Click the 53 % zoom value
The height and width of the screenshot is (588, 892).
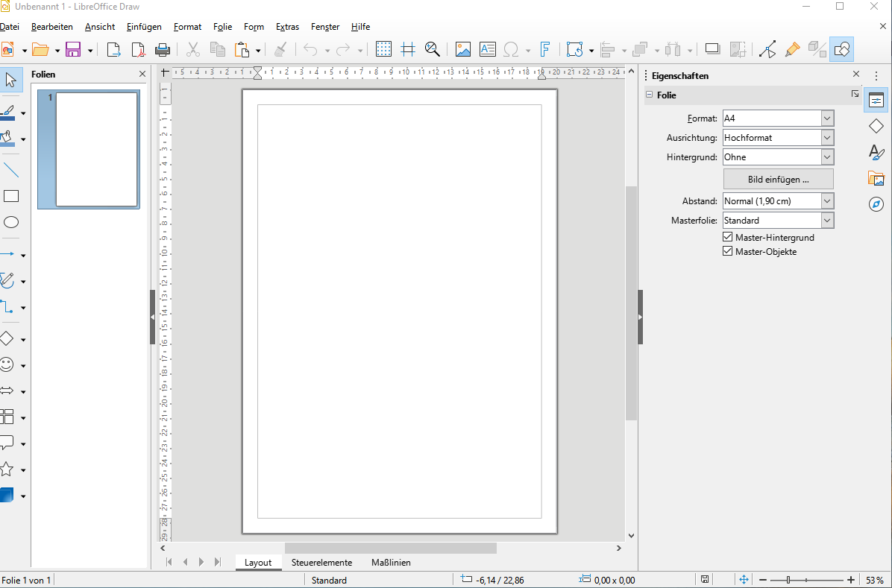coord(874,580)
